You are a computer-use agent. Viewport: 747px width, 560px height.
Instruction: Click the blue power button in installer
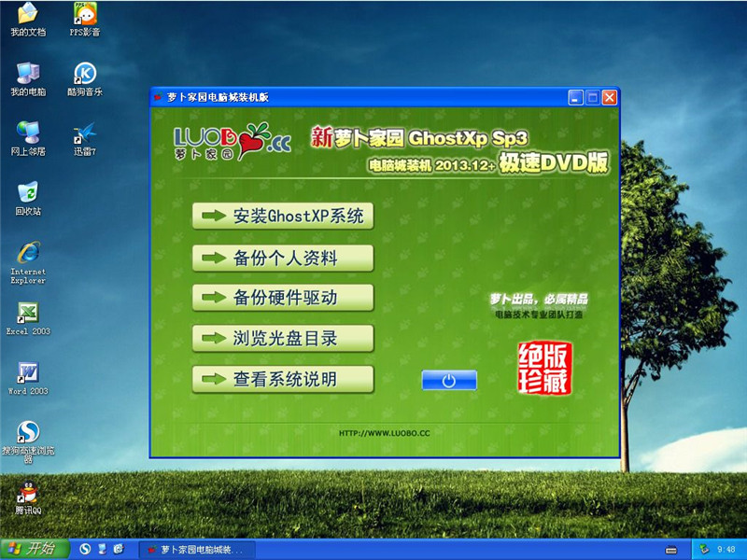[x=449, y=381]
